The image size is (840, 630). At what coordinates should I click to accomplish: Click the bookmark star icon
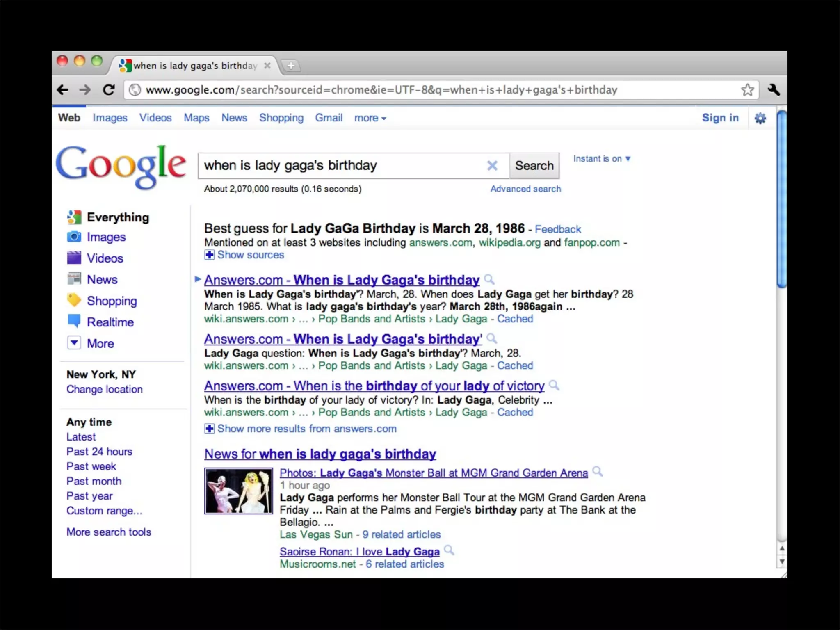(747, 90)
